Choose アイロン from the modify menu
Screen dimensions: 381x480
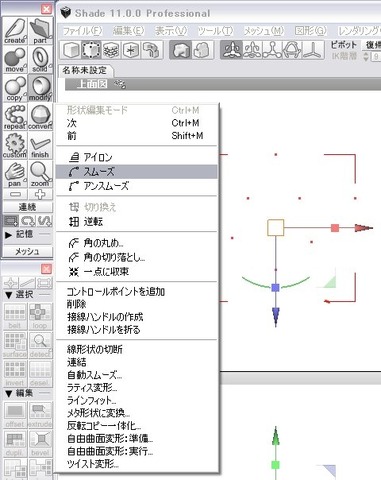(x=136, y=157)
